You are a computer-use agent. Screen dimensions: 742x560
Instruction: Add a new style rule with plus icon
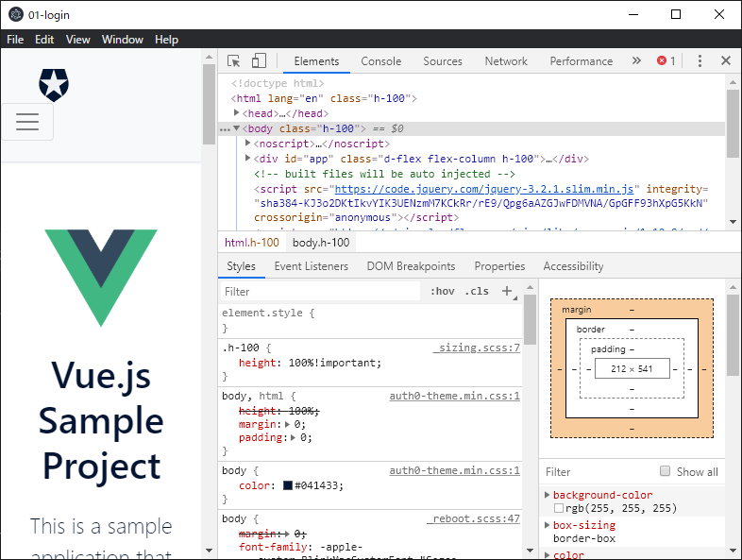click(x=507, y=291)
